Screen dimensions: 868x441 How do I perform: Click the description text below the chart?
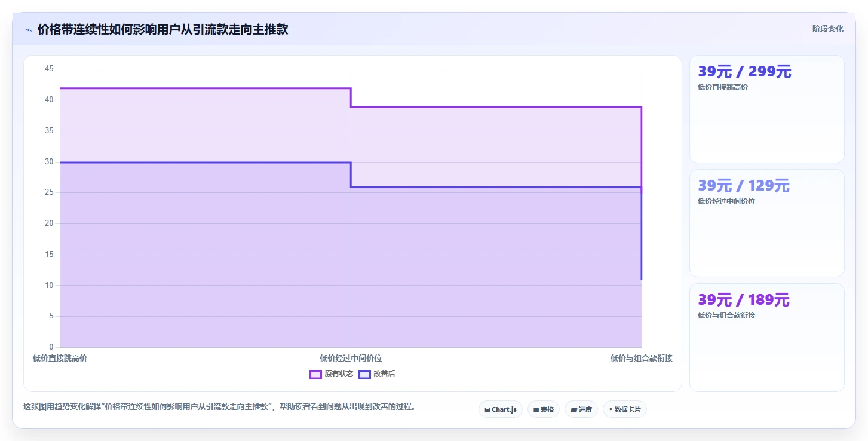219,407
